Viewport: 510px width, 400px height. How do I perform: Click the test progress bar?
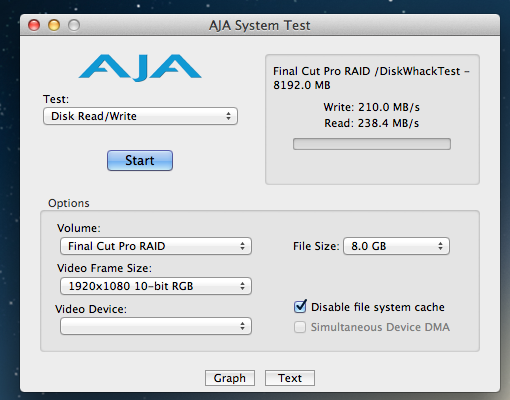coord(372,144)
